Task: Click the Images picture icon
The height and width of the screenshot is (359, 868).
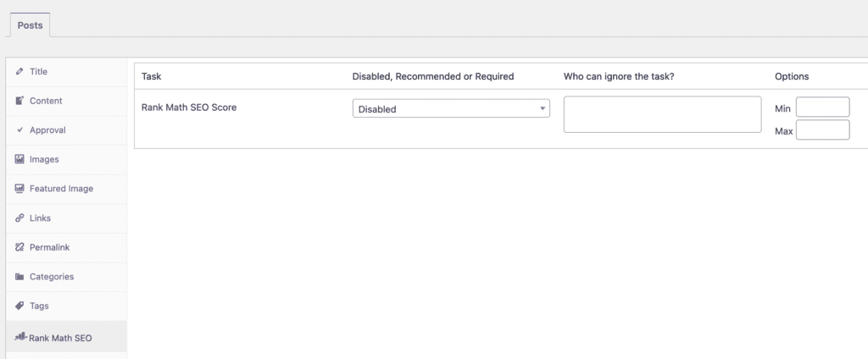Action: [19, 159]
